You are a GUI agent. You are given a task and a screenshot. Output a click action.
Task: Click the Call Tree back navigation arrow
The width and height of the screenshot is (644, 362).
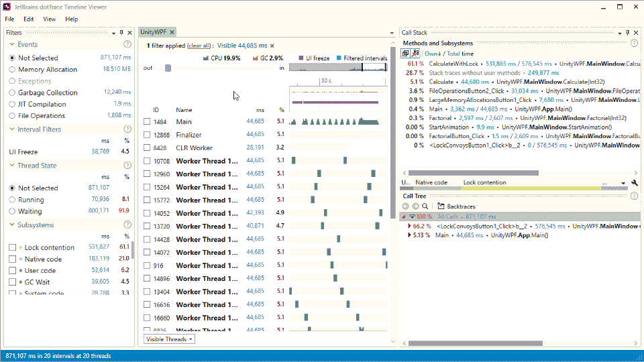(406, 206)
